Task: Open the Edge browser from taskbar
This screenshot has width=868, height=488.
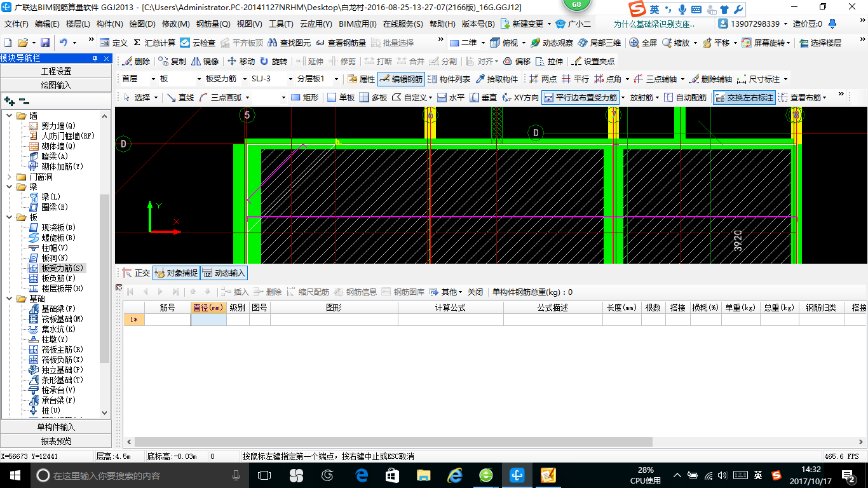Action: click(362, 475)
